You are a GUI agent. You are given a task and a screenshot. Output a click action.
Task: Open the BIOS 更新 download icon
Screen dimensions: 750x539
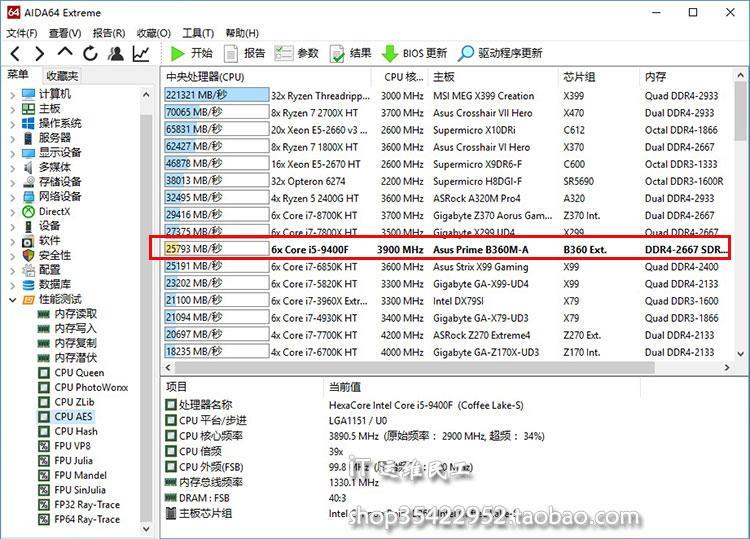click(390, 53)
